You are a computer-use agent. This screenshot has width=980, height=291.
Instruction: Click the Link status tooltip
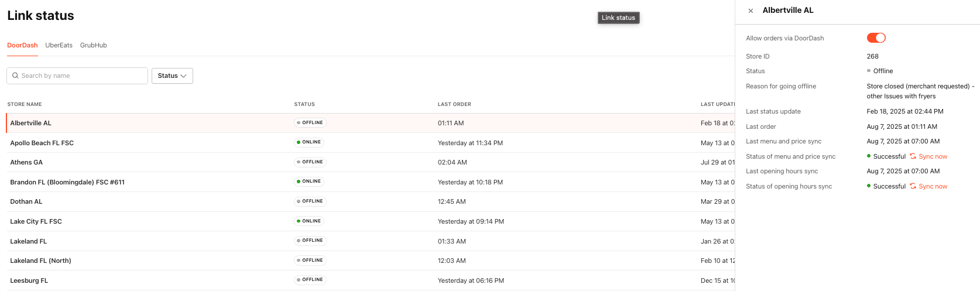point(618,18)
